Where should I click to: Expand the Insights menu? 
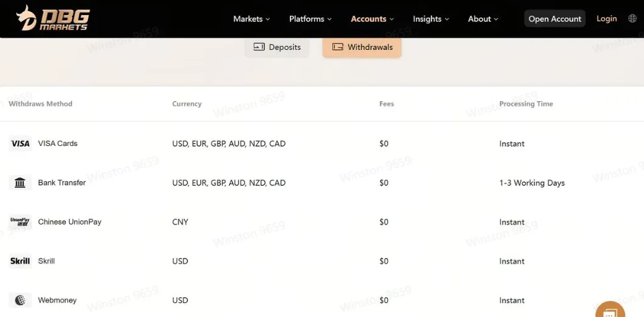click(431, 19)
